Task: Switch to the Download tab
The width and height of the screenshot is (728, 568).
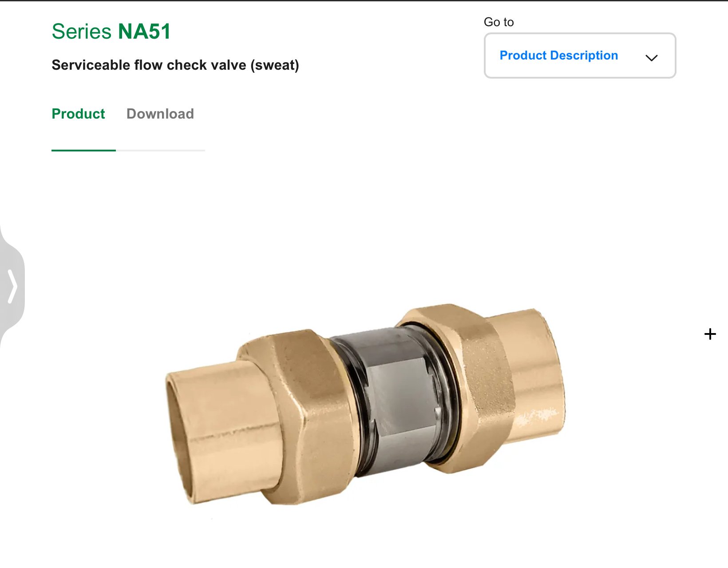Action: tap(160, 114)
